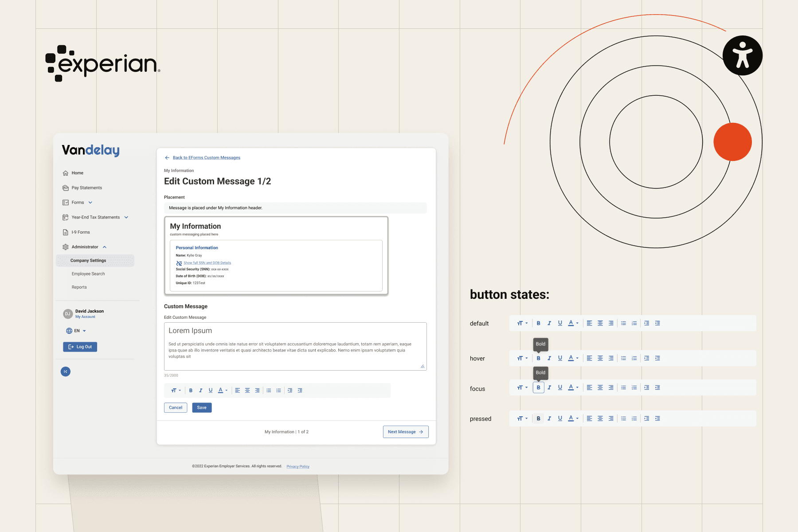Screen dimensions: 798x532
Task: Click the Personal Information heading
Action: coord(197,248)
